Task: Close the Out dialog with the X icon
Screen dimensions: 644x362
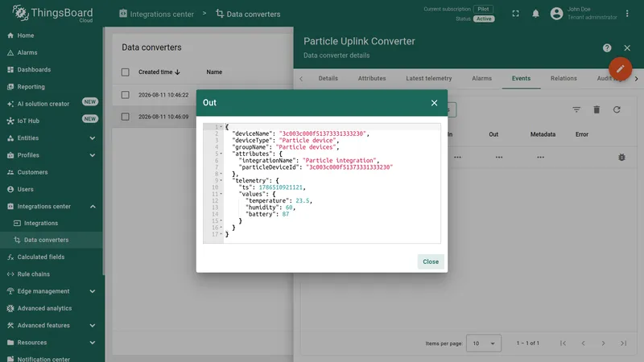Action: coord(434,103)
